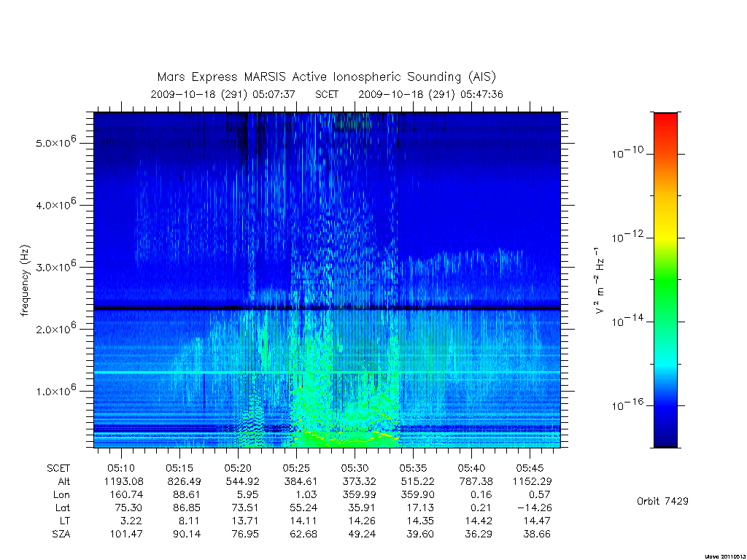Screen dimensions: 747x560
Task: Click the '05:10' time tick label
Action: 121,468
